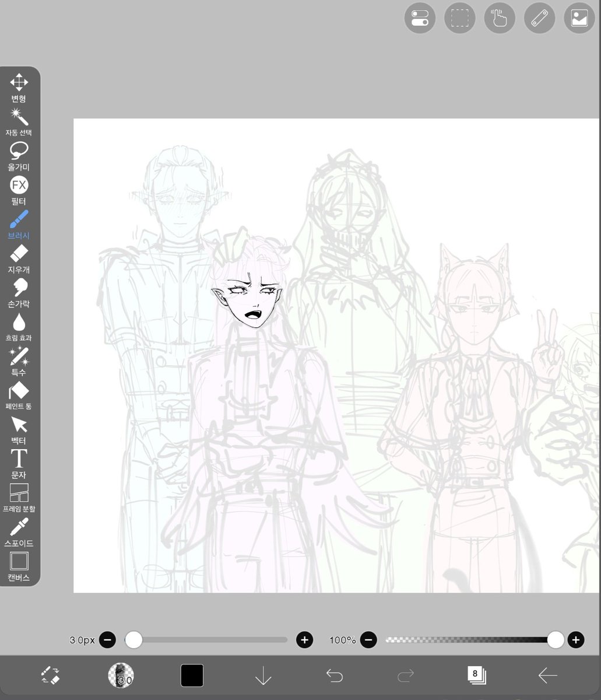Tap the down arrow to hide toolbar

(263, 675)
